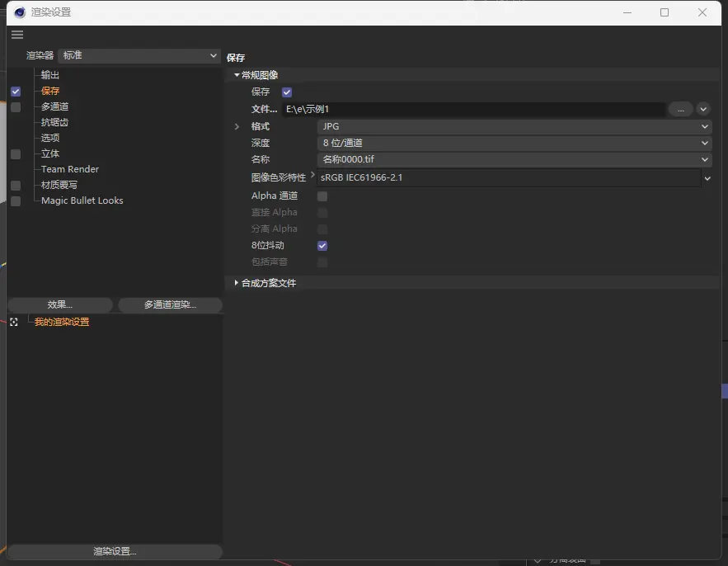This screenshot has width=728, height=566.
Task: Click the 文件 path input field
Action: tap(473, 109)
